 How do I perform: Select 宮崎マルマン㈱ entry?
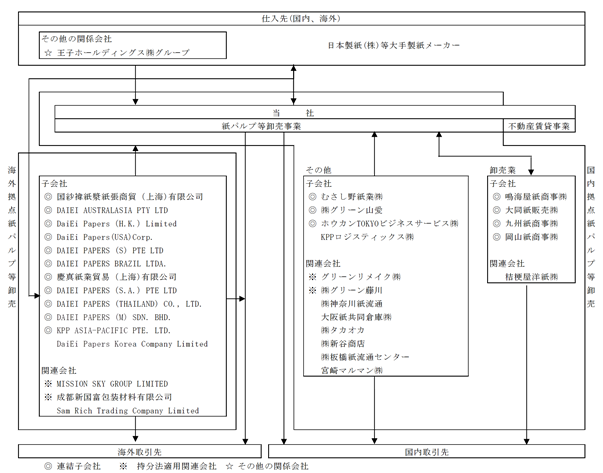click(x=352, y=370)
